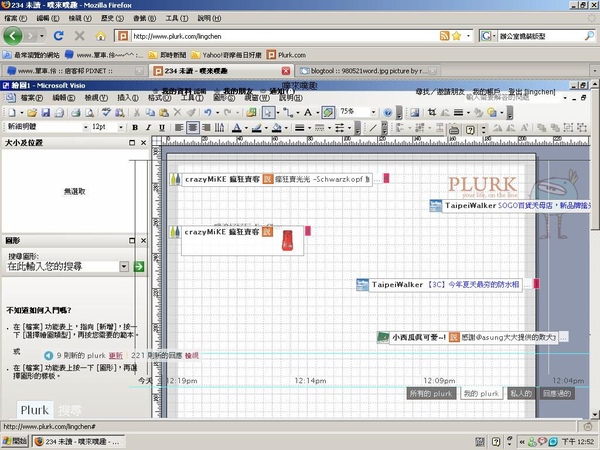Open Firefox back-forward history dropdown
This screenshot has width=600, height=450.
click(42, 36)
